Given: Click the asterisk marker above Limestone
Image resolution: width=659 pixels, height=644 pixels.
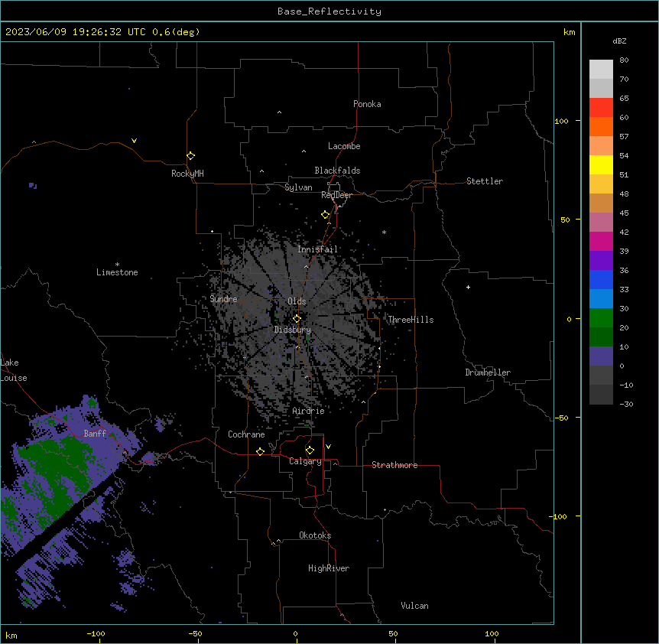Looking at the screenshot, I should (x=117, y=265).
